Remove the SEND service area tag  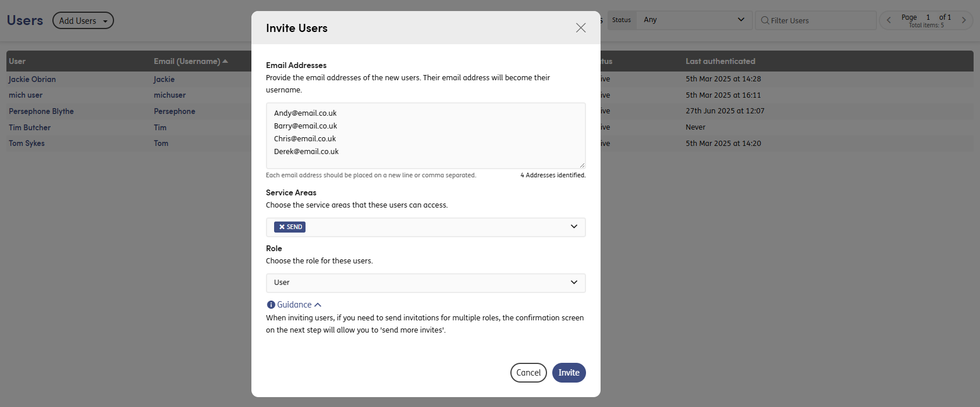tap(282, 227)
